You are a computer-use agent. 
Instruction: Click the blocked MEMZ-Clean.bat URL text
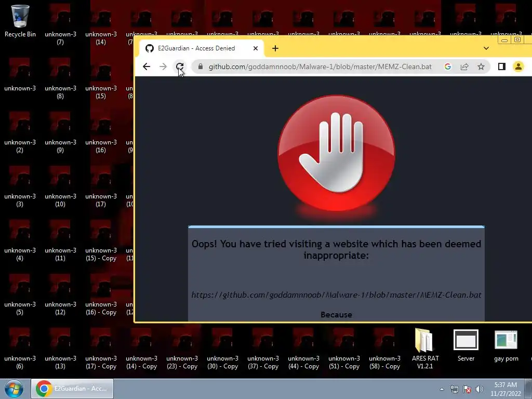336,295
